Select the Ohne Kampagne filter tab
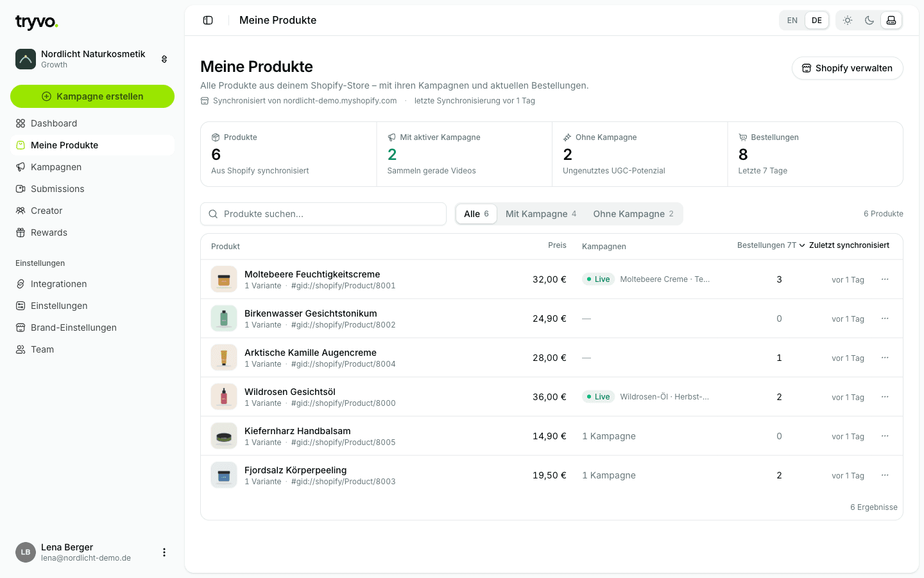 (x=633, y=214)
